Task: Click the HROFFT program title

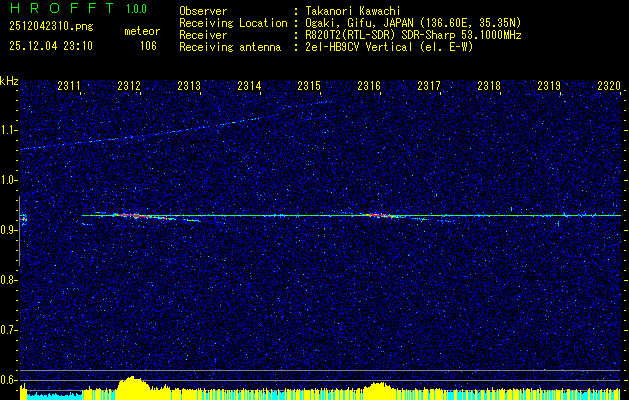Action: (x=56, y=11)
